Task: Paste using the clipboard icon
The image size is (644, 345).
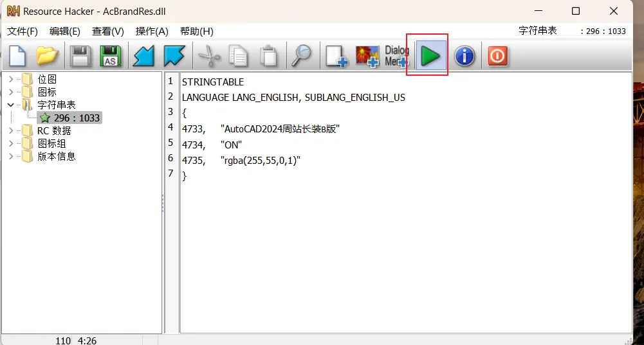Action: (269, 56)
